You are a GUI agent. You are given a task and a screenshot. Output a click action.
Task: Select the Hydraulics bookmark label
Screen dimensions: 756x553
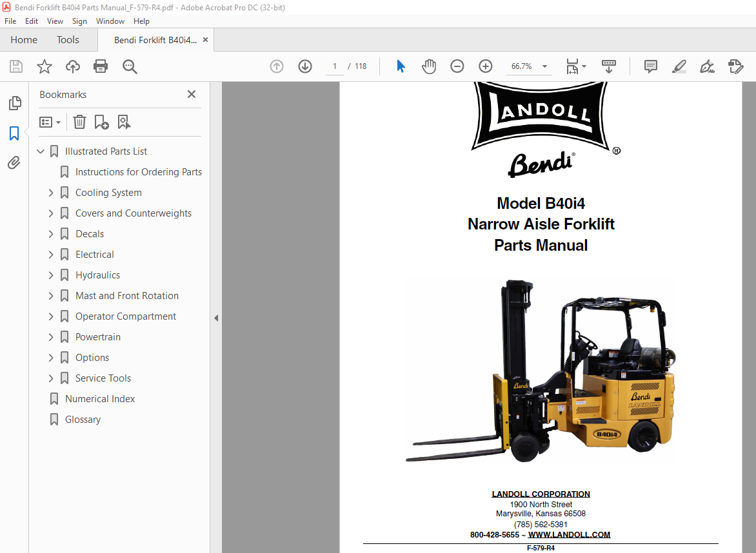[x=97, y=275]
